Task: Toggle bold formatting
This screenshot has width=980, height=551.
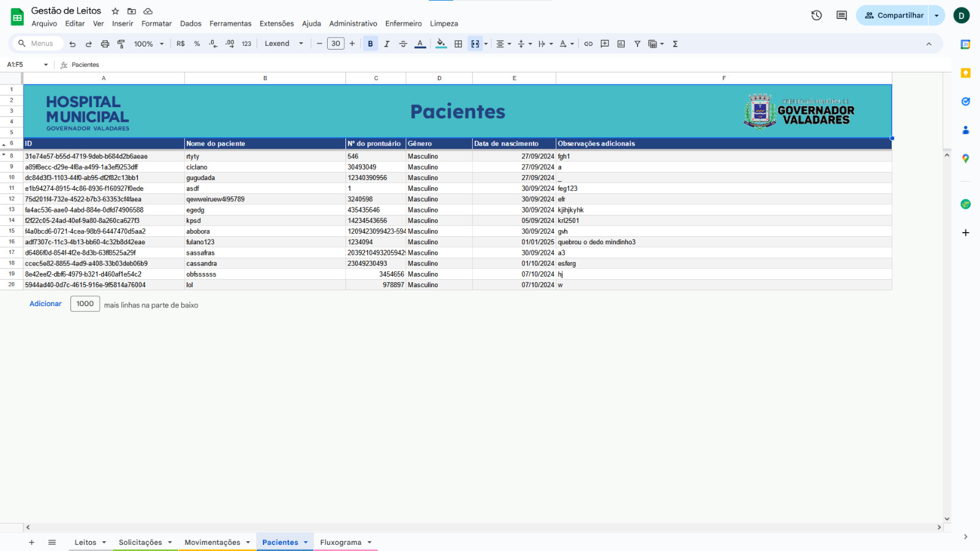Action: (370, 44)
